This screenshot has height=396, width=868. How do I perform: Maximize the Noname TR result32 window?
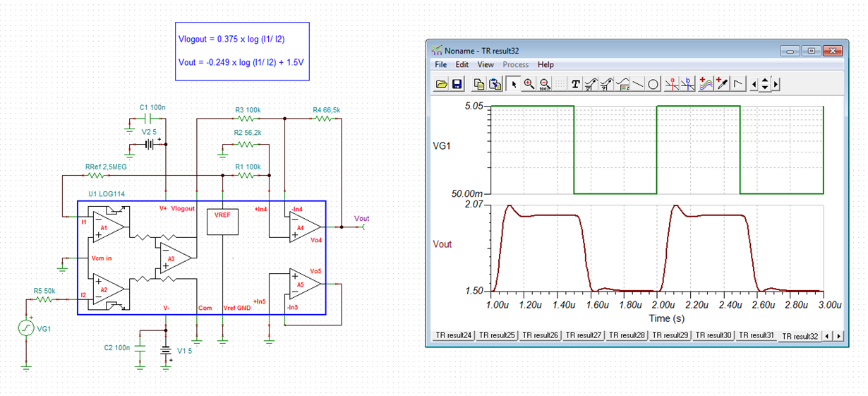tap(812, 51)
